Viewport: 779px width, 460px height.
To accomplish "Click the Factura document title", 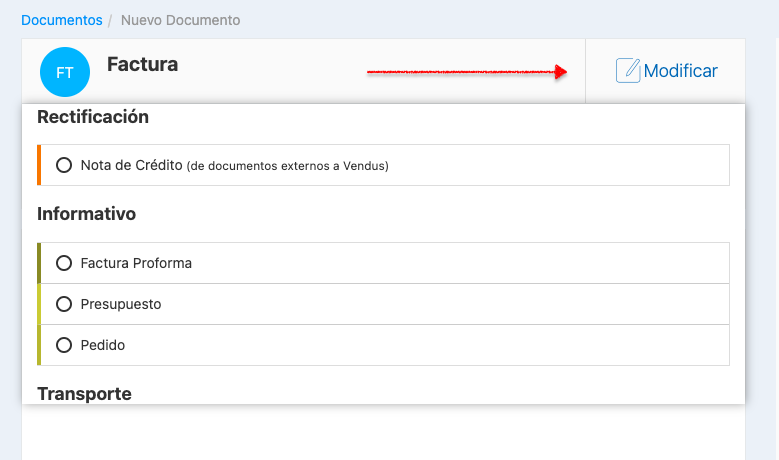I will pyautogui.click(x=142, y=65).
